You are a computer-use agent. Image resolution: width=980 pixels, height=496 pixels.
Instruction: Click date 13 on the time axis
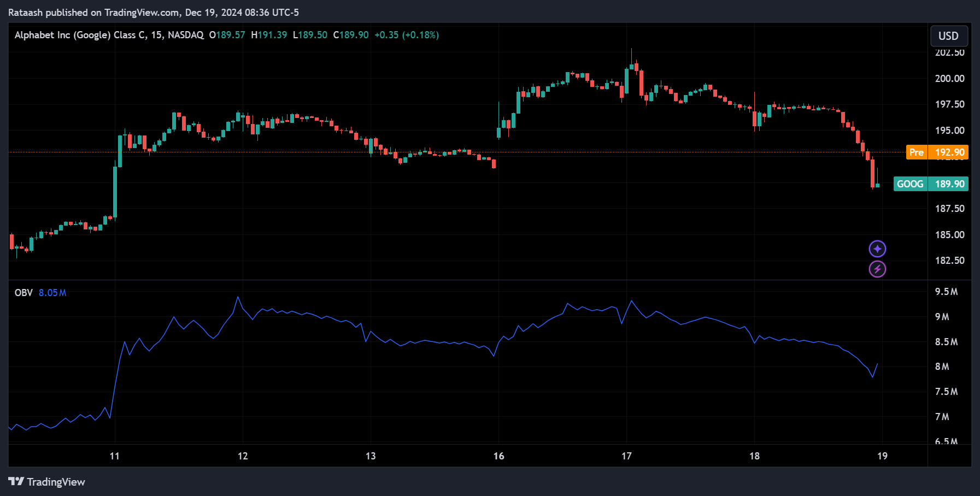click(371, 456)
